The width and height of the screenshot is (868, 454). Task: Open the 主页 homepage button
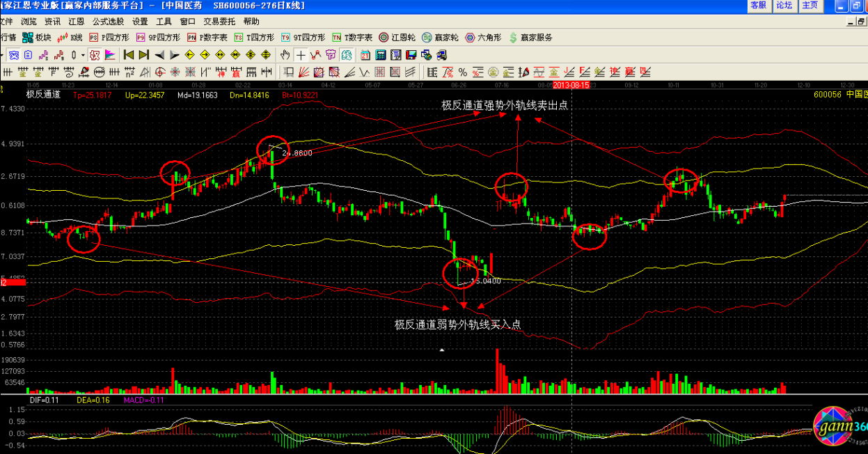[810, 6]
